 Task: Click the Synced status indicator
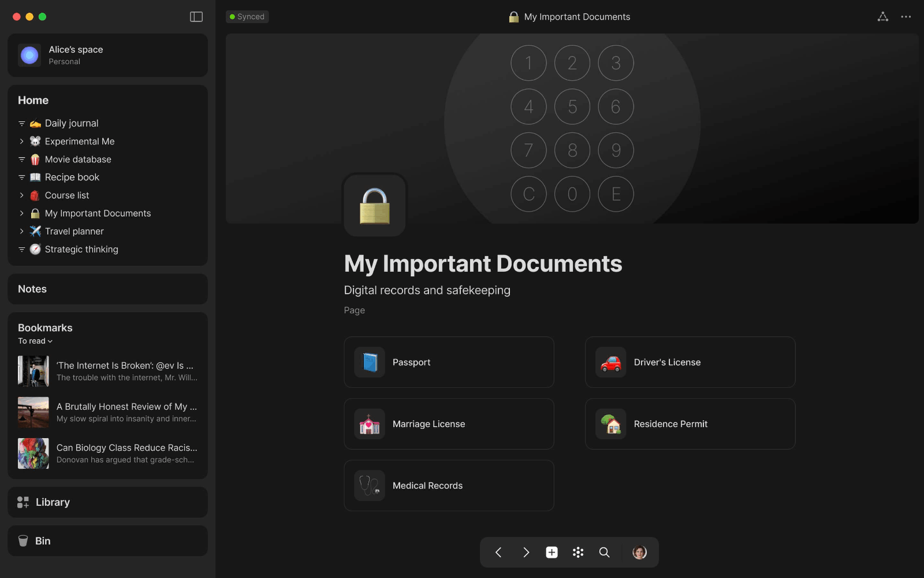(x=247, y=17)
